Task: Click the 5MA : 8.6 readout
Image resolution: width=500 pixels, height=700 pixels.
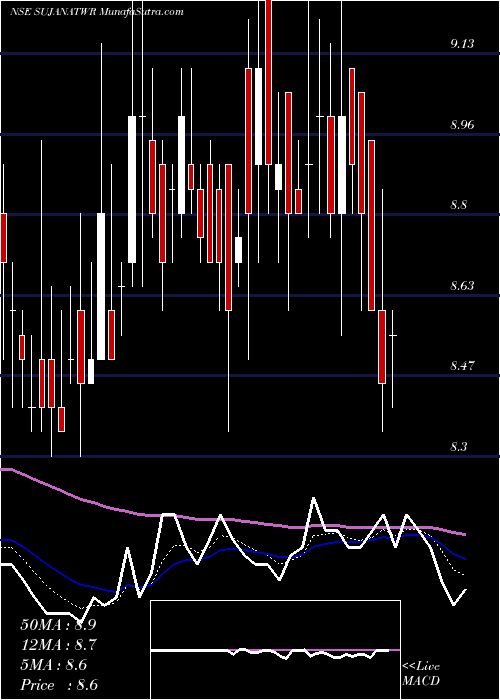Action: pos(54,665)
